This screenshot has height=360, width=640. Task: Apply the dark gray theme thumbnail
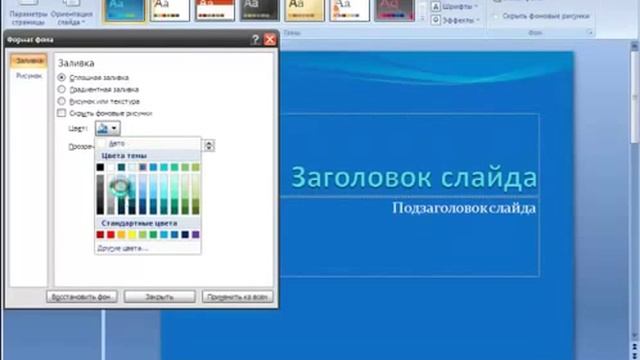tap(260, 10)
